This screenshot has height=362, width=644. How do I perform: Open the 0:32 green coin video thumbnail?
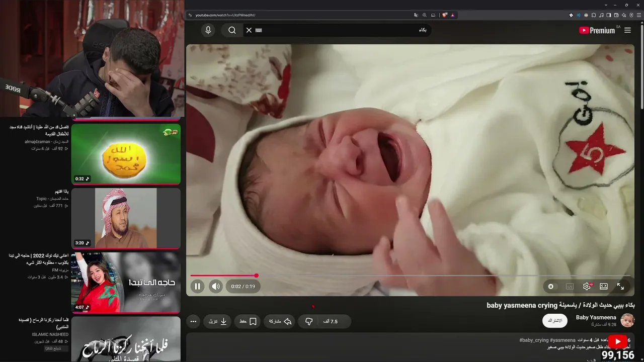coord(126,154)
